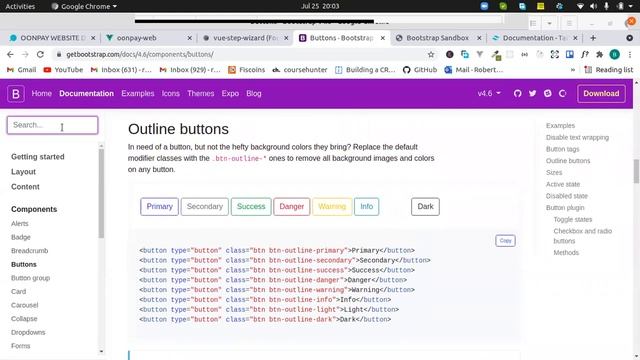This screenshot has width=640, height=360.
Task: Switch to OONPAY WEBSITE tab
Action: click(x=52, y=38)
